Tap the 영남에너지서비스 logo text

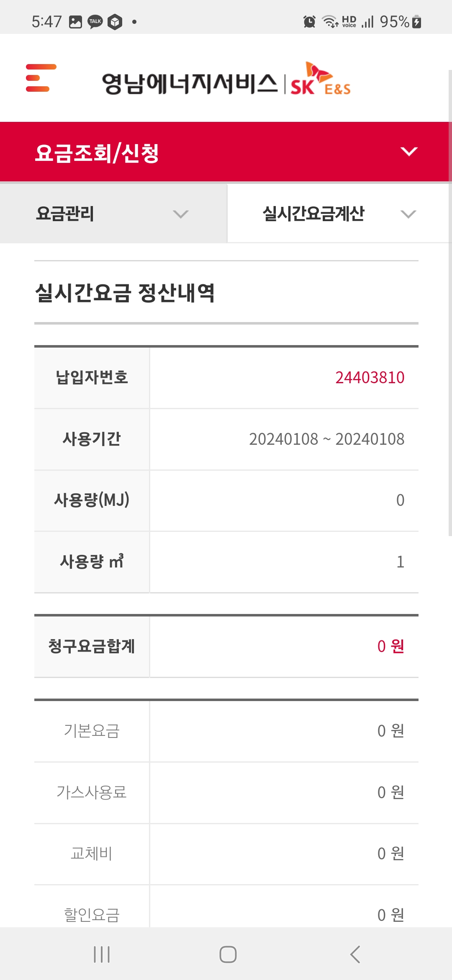190,83
